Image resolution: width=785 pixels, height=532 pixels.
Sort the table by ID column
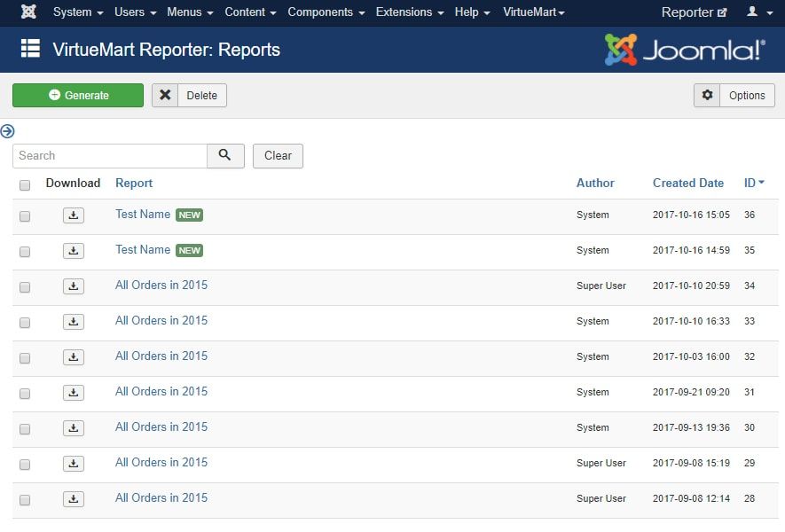click(753, 184)
